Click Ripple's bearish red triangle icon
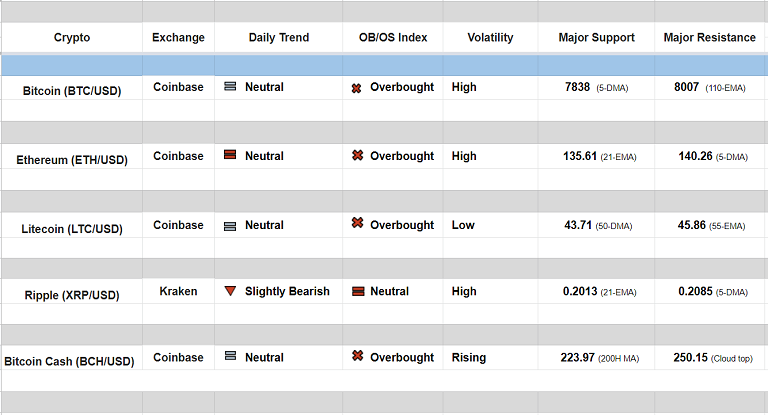This screenshot has width=768, height=415. (230, 292)
